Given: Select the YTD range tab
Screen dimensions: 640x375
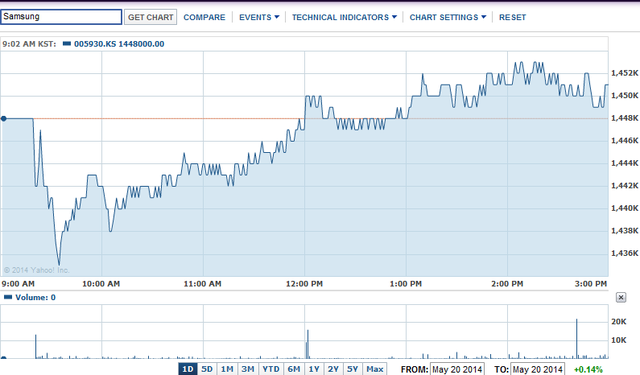Looking at the screenshot, I should [271, 369].
